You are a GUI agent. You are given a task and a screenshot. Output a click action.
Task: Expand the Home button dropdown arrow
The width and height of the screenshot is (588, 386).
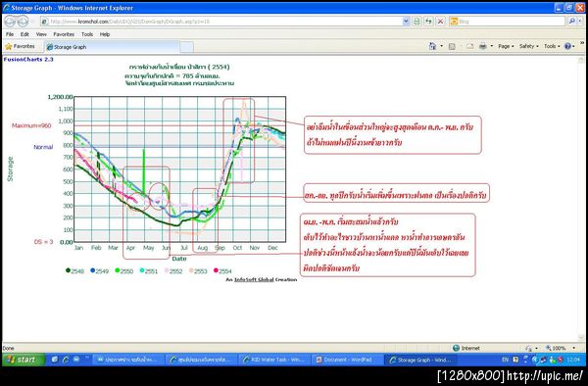point(441,46)
